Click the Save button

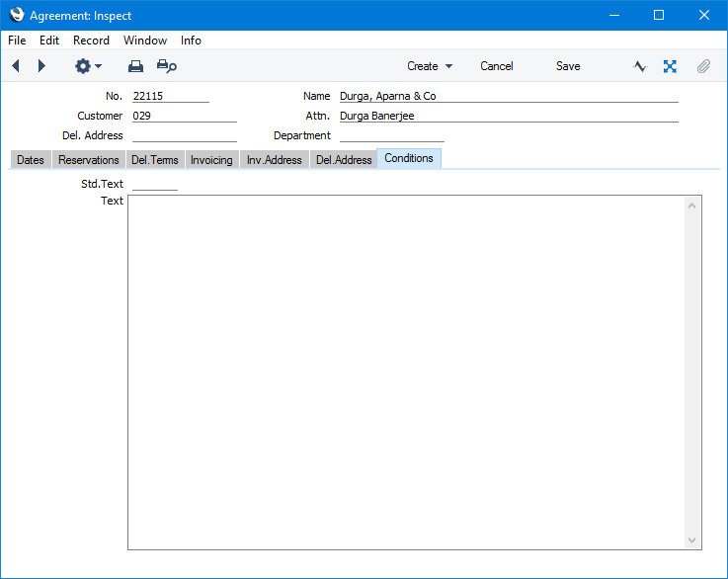point(568,66)
